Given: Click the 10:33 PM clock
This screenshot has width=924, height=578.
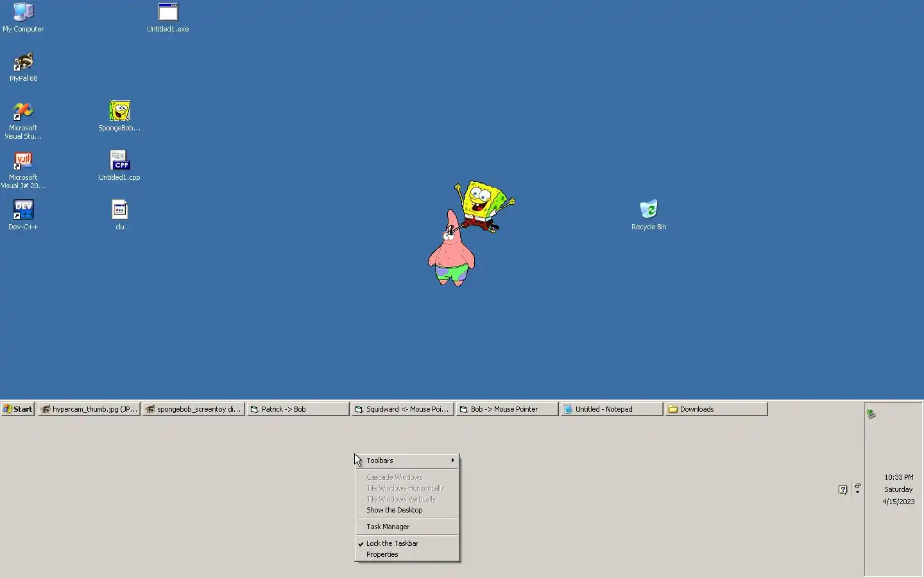Looking at the screenshot, I should pos(898,477).
